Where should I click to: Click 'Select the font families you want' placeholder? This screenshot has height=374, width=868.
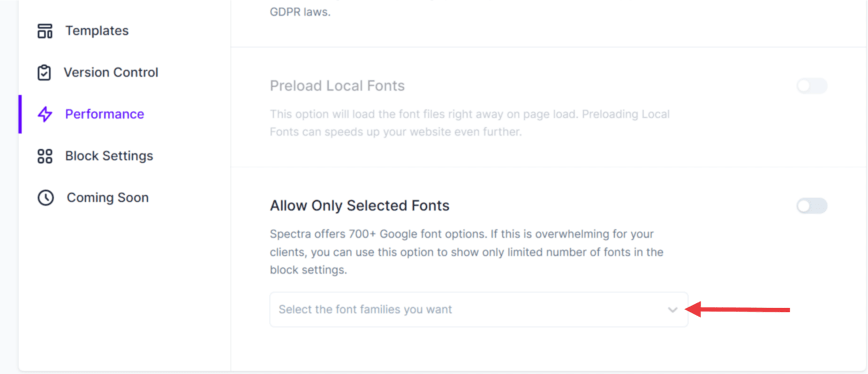click(365, 309)
